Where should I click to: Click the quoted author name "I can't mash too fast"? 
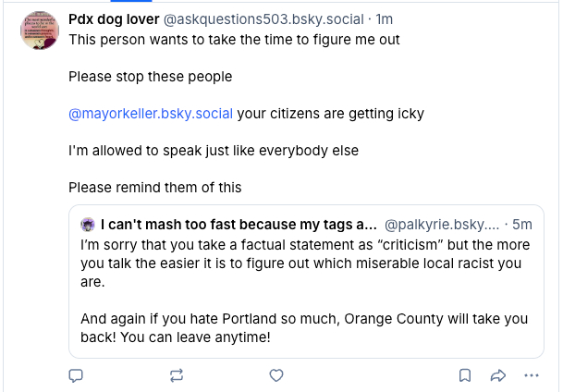click(x=239, y=225)
